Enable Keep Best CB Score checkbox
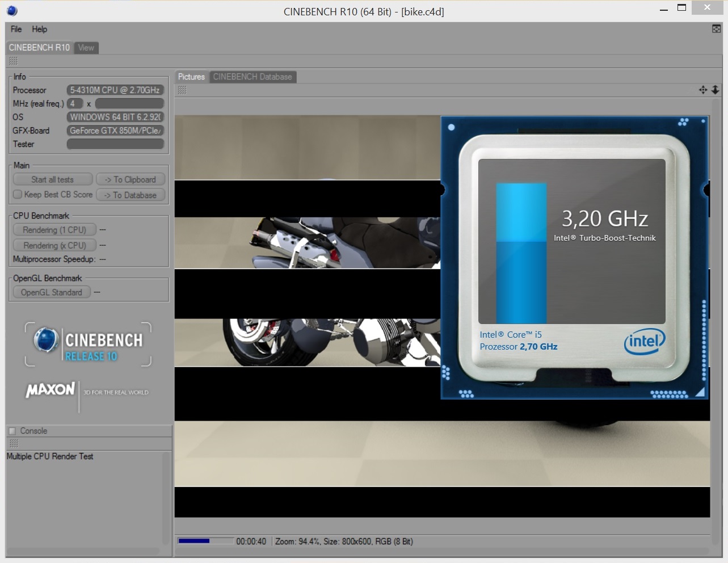728x563 pixels. coord(18,194)
